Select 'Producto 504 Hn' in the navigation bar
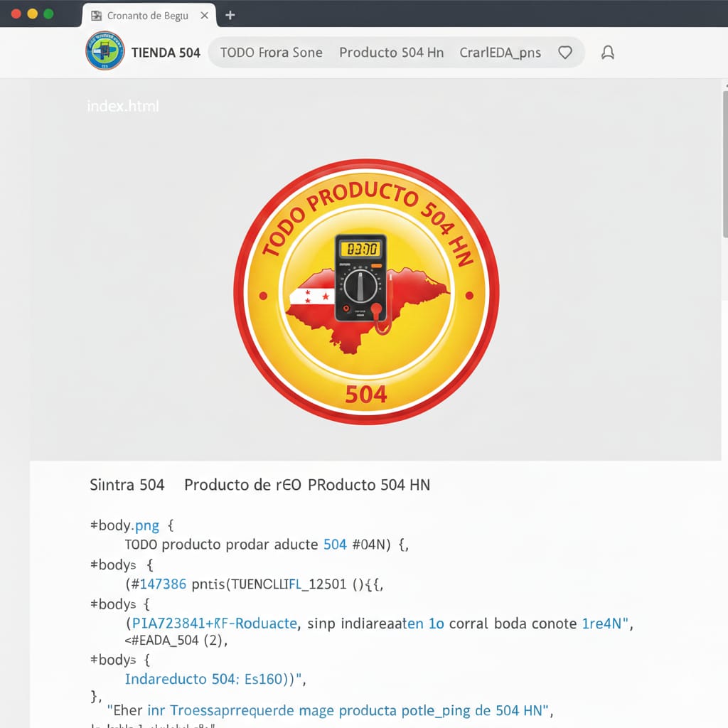Image resolution: width=728 pixels, height=728 pixels. click(x=392, y=52)
